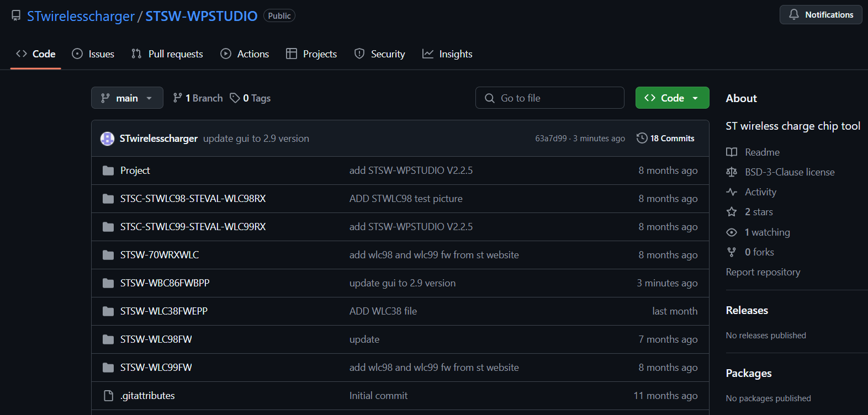This screenshot has width=868, height=415.
Task: View the 0 forks link
Action: click(759, 252)
